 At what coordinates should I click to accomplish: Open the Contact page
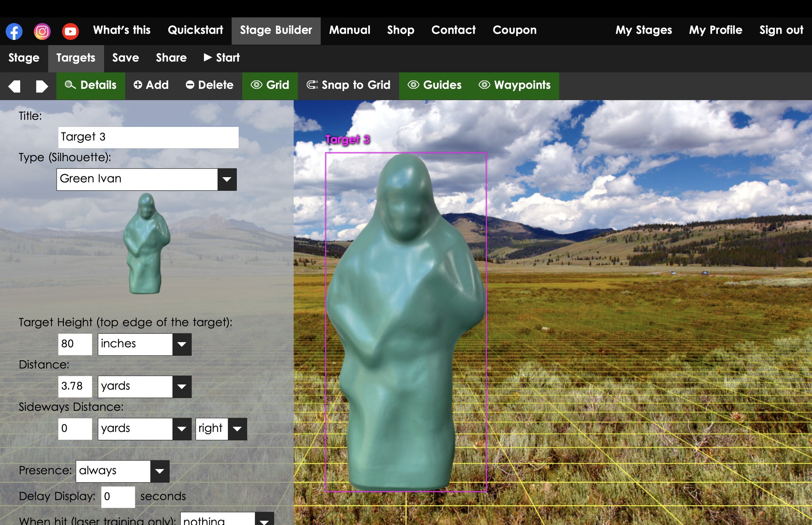coord(453,31)
